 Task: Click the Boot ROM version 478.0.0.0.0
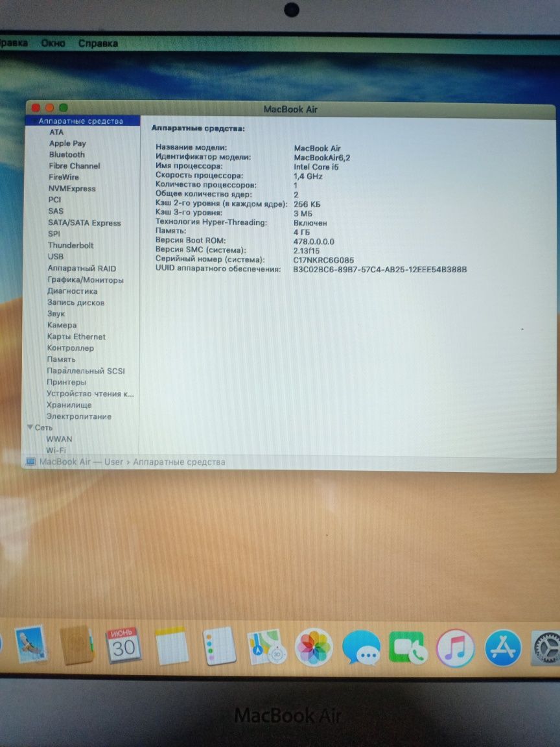(313, 241)
